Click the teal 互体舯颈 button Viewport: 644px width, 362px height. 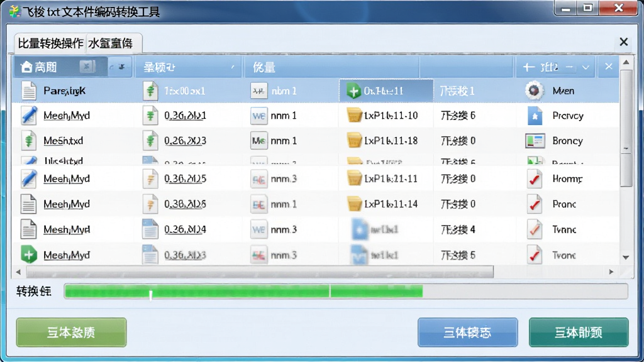[x=579, y=332]
